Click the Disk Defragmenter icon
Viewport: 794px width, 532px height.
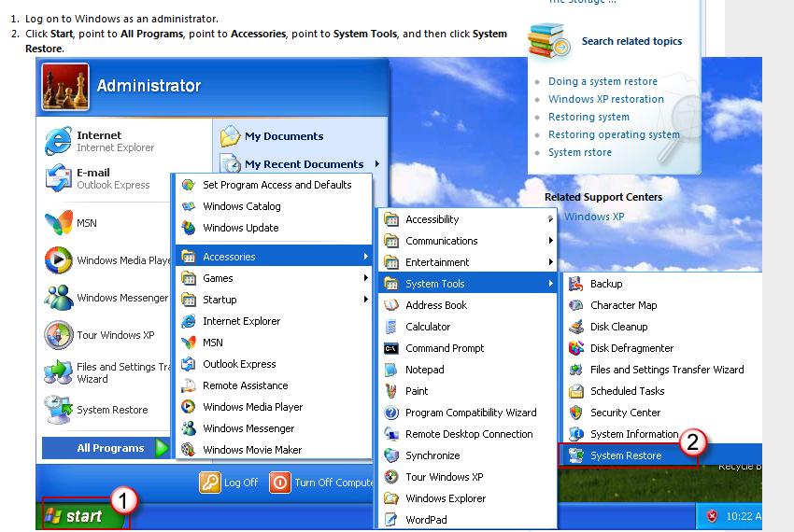tap(575, 348)
